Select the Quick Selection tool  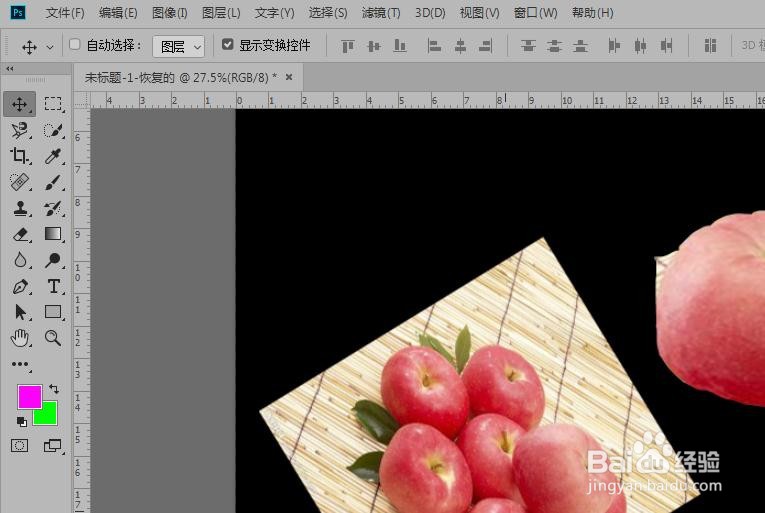[x=53, y=130]
